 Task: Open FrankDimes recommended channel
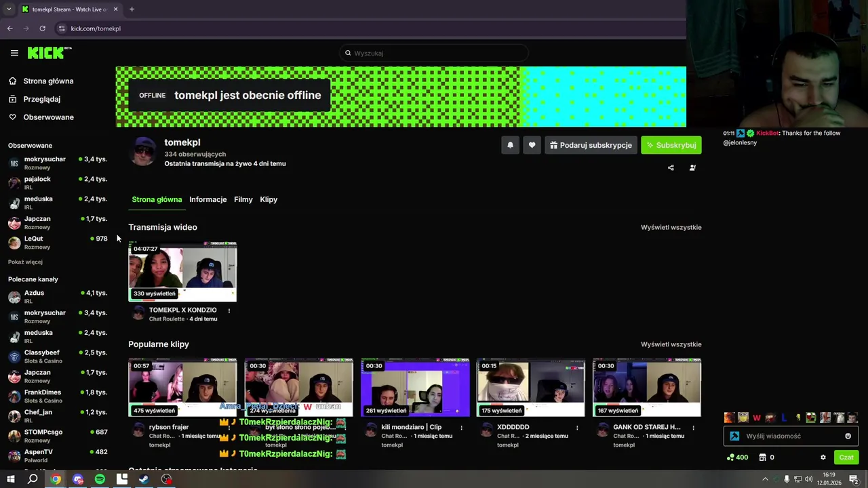coord(58,396)
